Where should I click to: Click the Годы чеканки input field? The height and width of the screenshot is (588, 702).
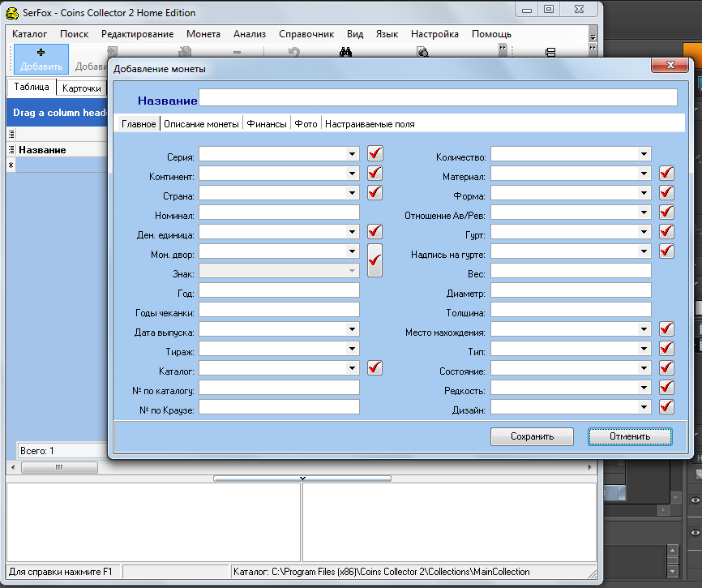click(x=279, y=310)
